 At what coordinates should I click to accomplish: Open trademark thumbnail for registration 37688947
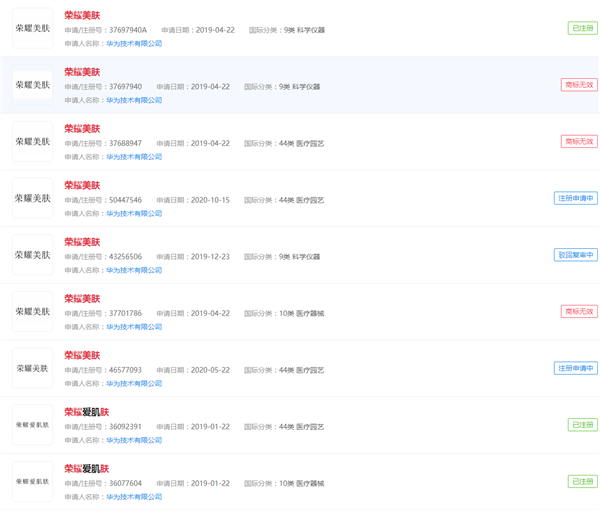point(33,142)
